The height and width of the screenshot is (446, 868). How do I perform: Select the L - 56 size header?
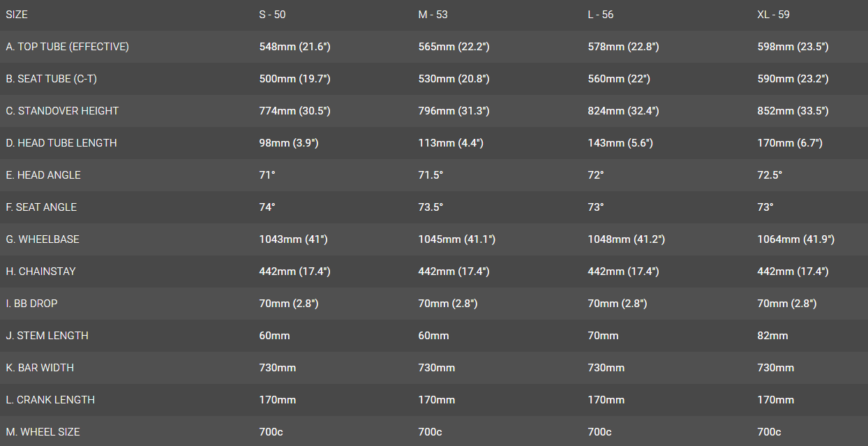coord(601,15)
